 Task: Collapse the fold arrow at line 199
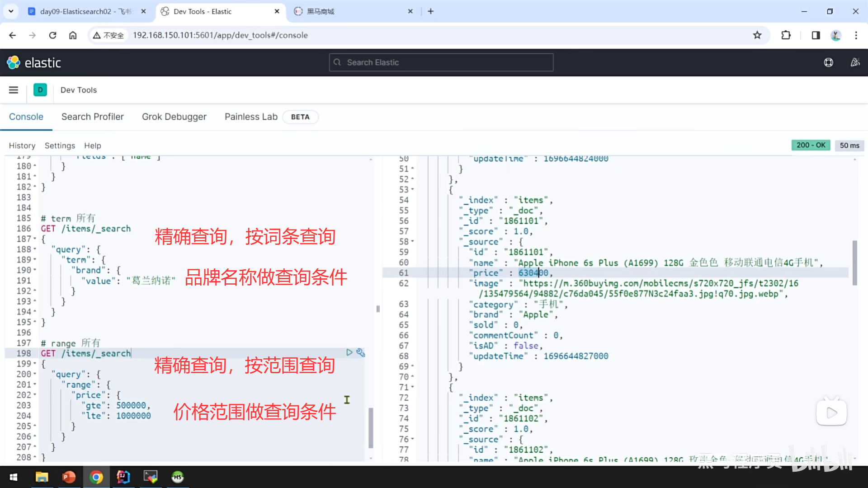[x=35, y=364]
